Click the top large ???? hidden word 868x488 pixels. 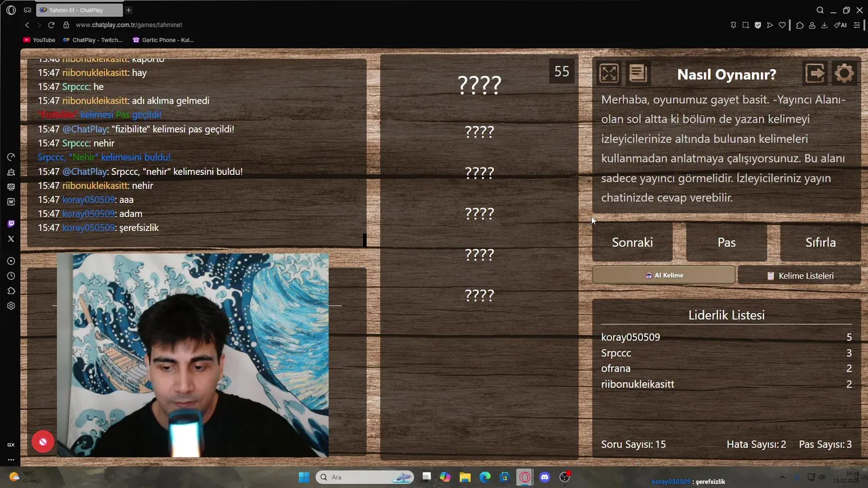[479, 85]
